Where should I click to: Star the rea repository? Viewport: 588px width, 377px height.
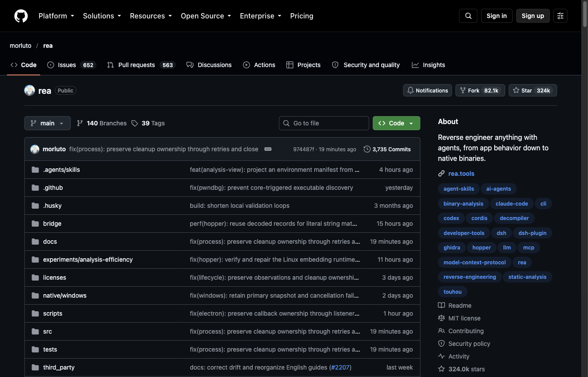[x=533, y=90]
